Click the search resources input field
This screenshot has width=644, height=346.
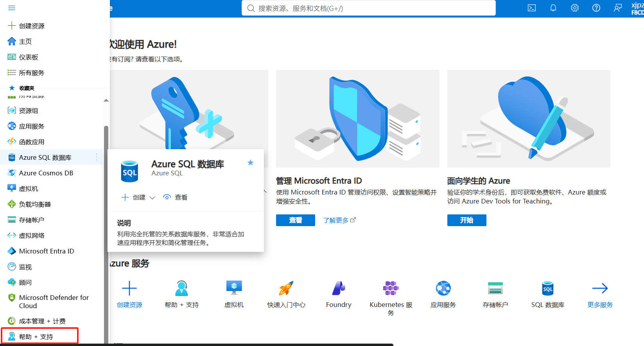tap(369, 8)
